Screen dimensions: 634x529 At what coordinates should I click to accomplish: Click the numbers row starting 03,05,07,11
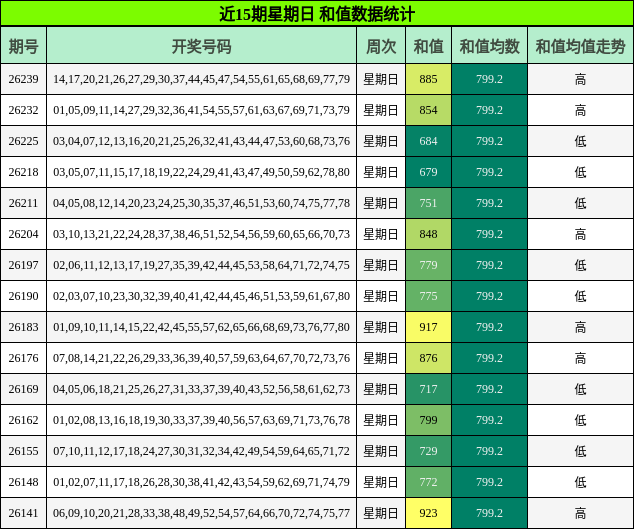point(201,172)
